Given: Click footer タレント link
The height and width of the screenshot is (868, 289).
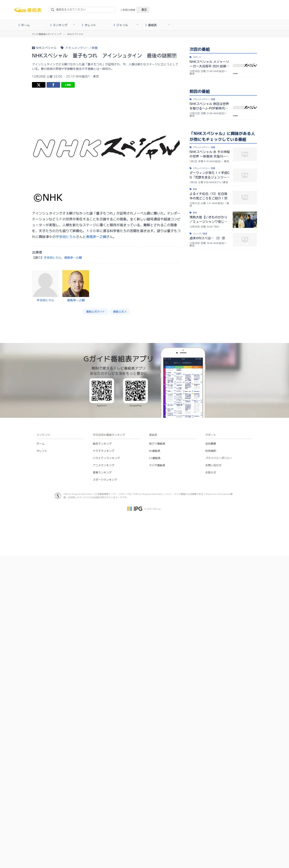Looking at the screenshot, I should click(42, 451).
